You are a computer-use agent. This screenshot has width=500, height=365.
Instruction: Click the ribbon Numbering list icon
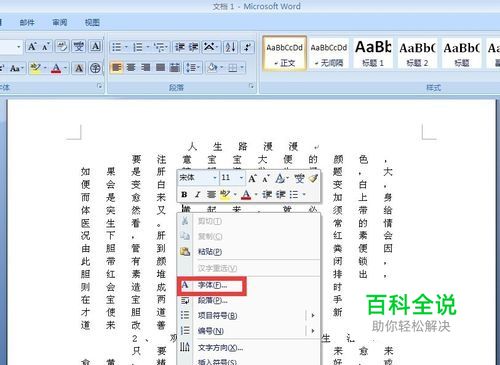click(x=138, y=47)
